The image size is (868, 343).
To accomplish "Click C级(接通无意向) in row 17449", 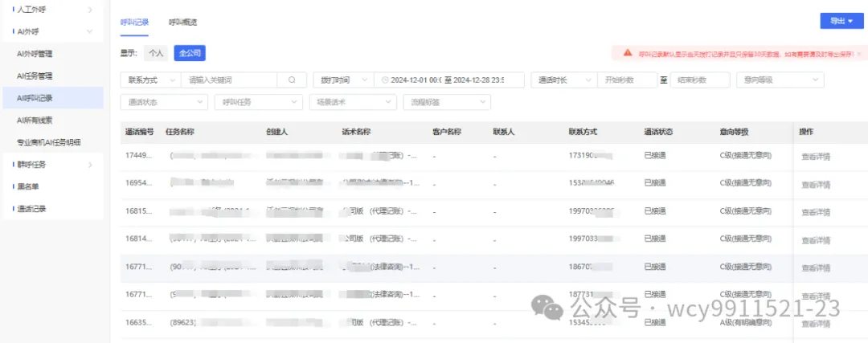I will 745,156.
